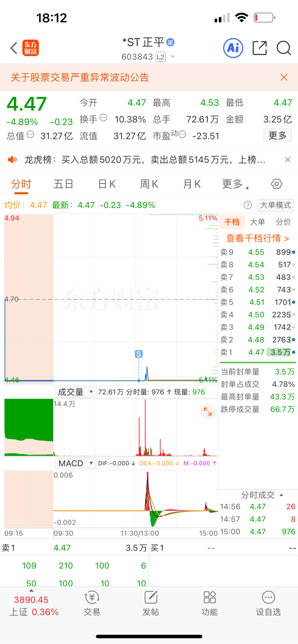Tap 15:00 trade row 976
Image resolution: width=298 pixels, height=644 pixels.
(258, 532)
